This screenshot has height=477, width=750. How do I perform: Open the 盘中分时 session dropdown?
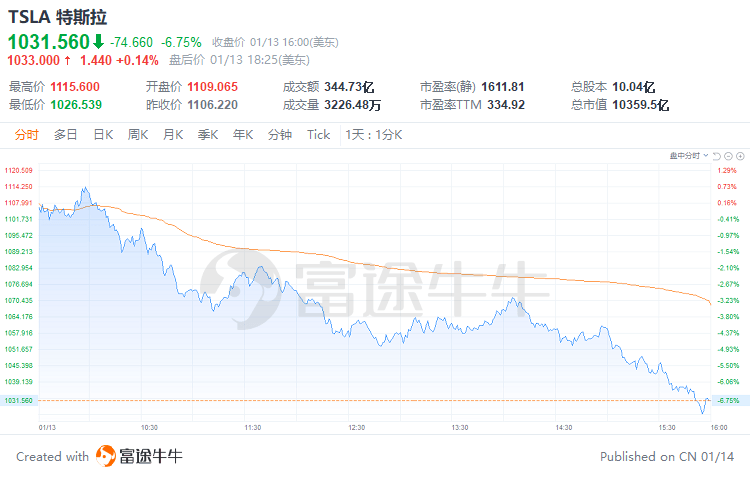(x=689, y=156)
